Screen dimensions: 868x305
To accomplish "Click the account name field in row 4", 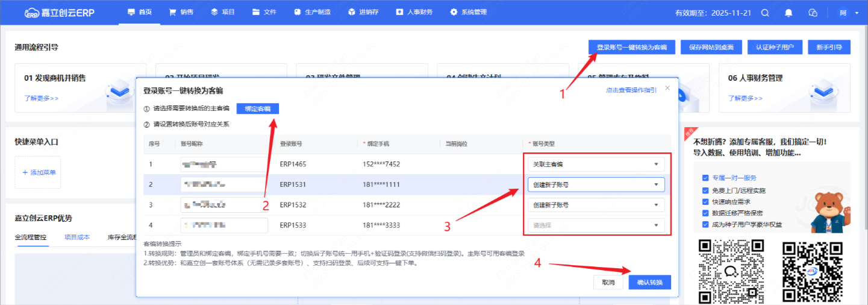I will pos(224,225).
